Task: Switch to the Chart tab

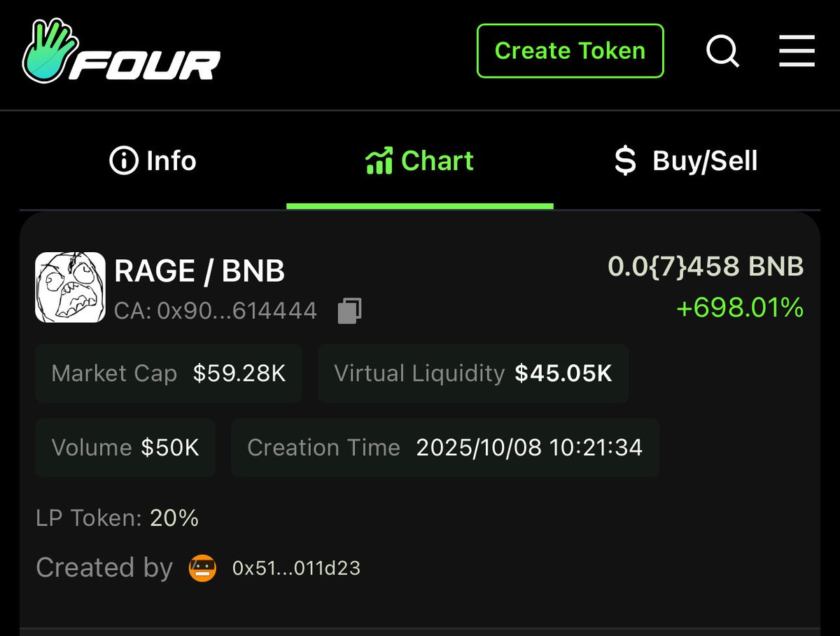Action: coord(420,161)
